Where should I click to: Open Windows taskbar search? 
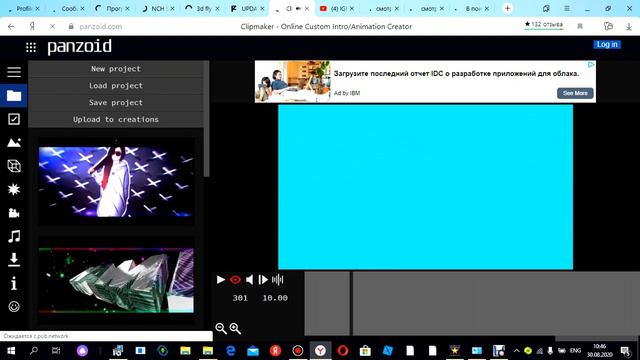coord(34,351)
